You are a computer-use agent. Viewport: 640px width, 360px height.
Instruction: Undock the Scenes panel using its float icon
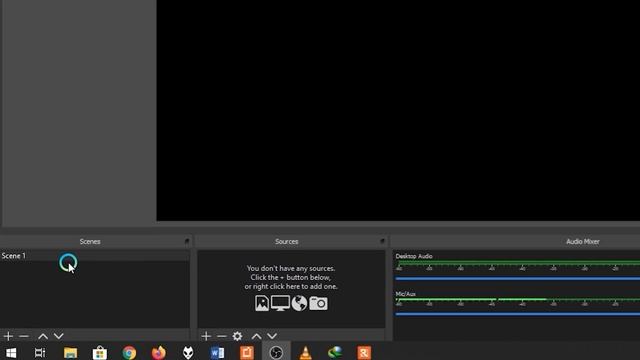pyautogui.click(x=187, y=241)
